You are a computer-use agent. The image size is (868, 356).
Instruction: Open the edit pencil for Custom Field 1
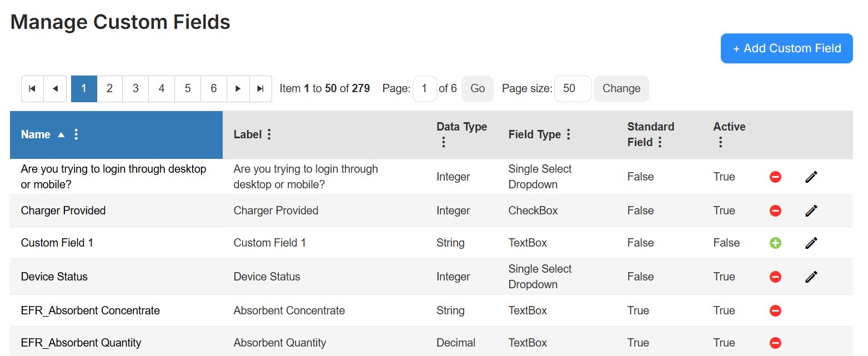point(811,243)
